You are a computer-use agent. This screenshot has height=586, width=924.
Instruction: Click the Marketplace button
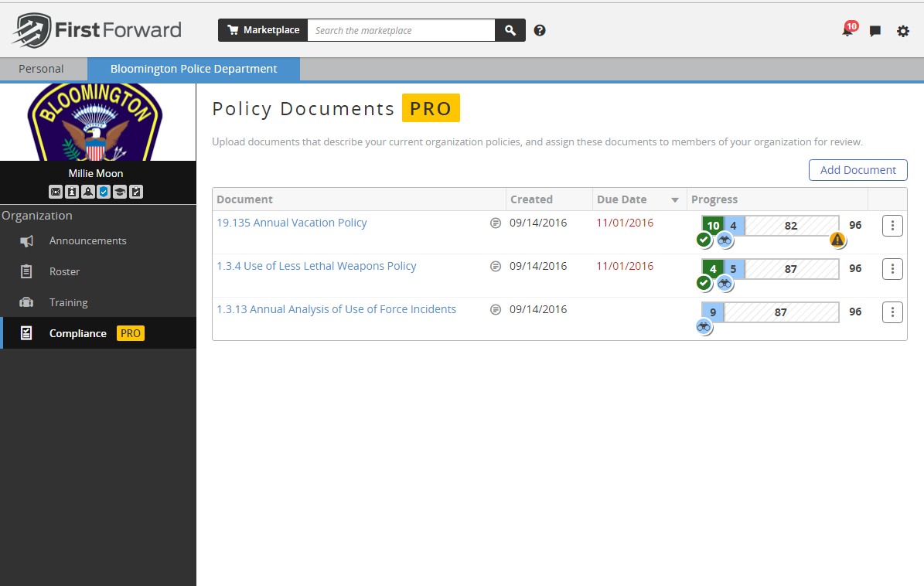click(263, 30)
